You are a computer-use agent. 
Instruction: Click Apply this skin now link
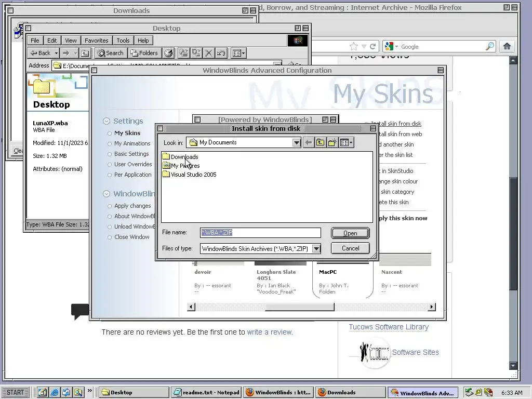(x=403, y=219)
